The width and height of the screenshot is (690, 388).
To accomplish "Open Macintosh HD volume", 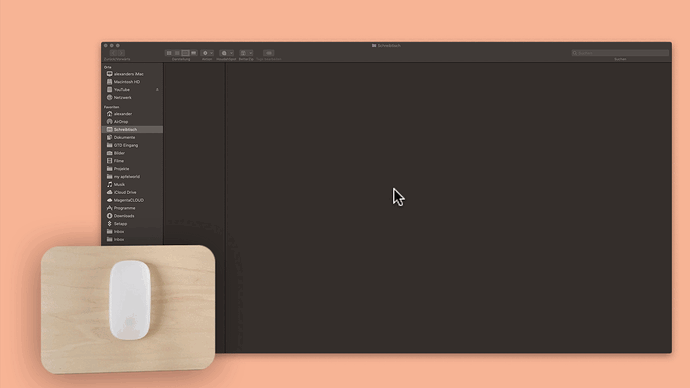I will (x=132, y=82).
